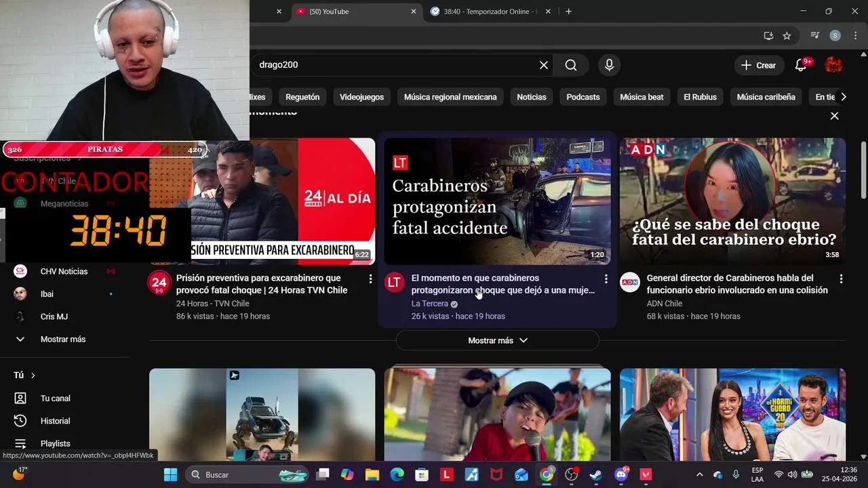Open the YouTube account avatar menu
This screenshot has width=868, height=488.
(833, 65)
